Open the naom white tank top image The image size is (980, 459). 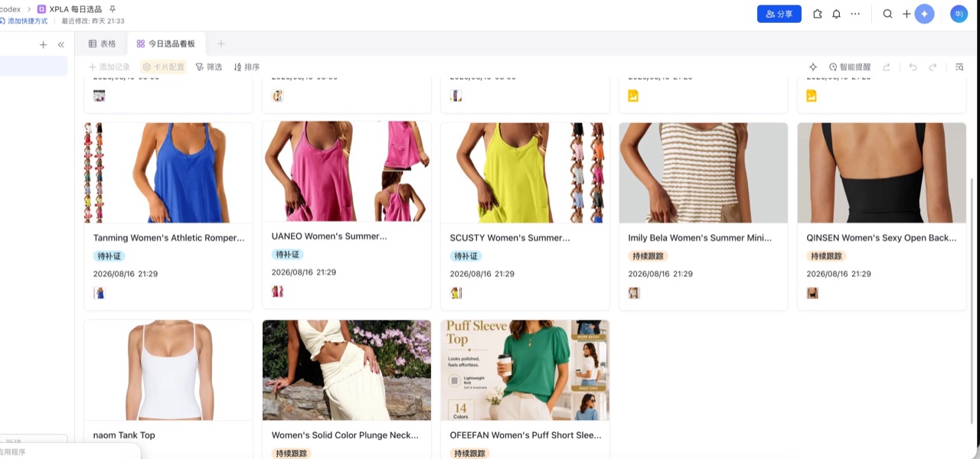point(168,370)
